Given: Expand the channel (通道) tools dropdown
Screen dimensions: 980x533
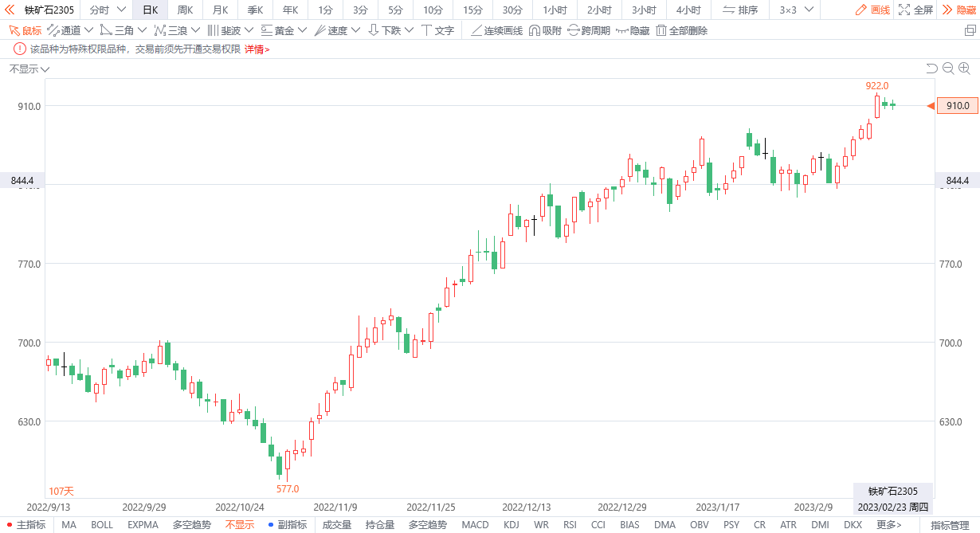Looking at the screenshot, I should [x=70, y=30].
